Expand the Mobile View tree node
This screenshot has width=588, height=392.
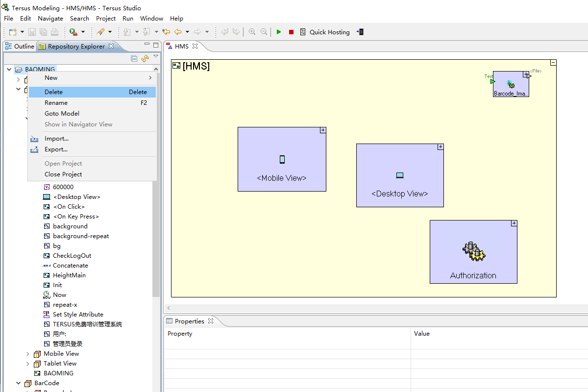[x=28, y=354]
